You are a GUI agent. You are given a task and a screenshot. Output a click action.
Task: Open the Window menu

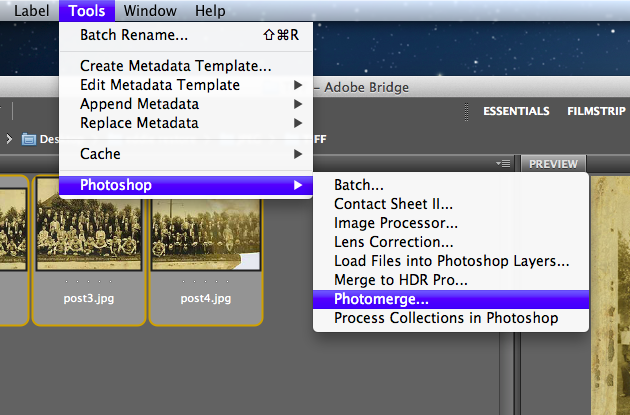150,10
